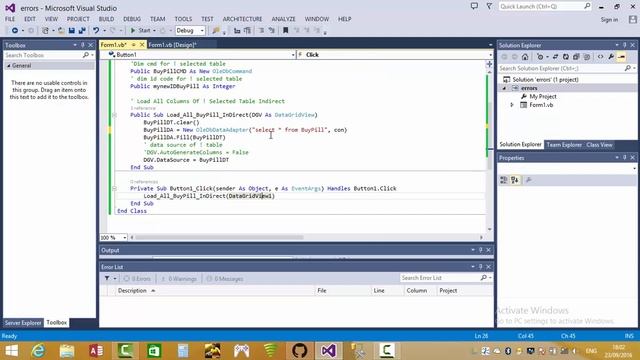Toggle auto-hide pin on the Toolbox panel
The width and height of the screenshot is (640, 360).
point(83,45)
